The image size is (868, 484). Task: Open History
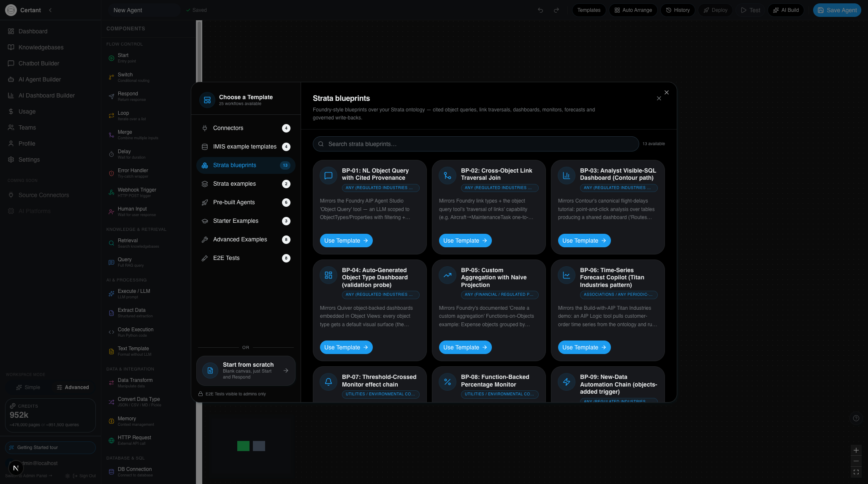point(678,10)
